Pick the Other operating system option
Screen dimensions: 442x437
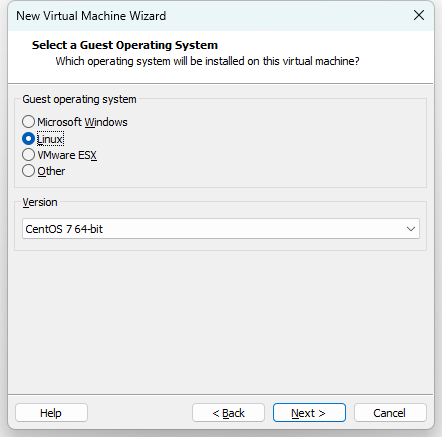click(28, 171)
